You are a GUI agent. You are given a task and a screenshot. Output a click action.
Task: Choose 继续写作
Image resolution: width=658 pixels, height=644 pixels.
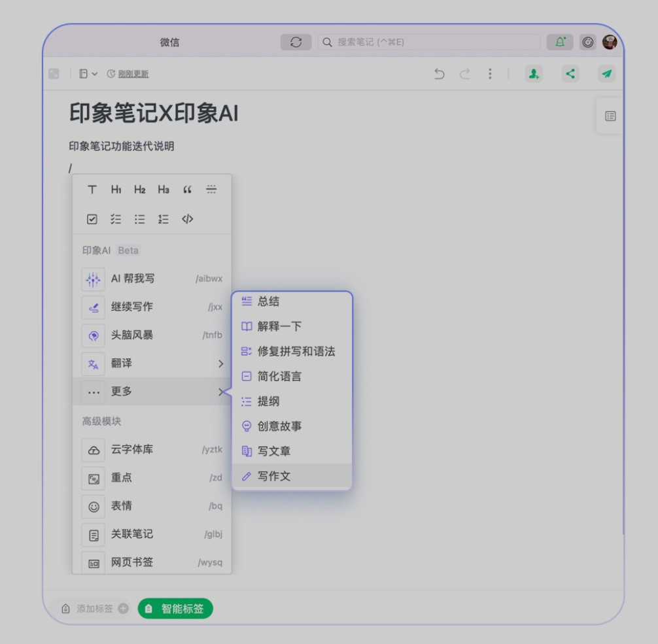(152, 307)
